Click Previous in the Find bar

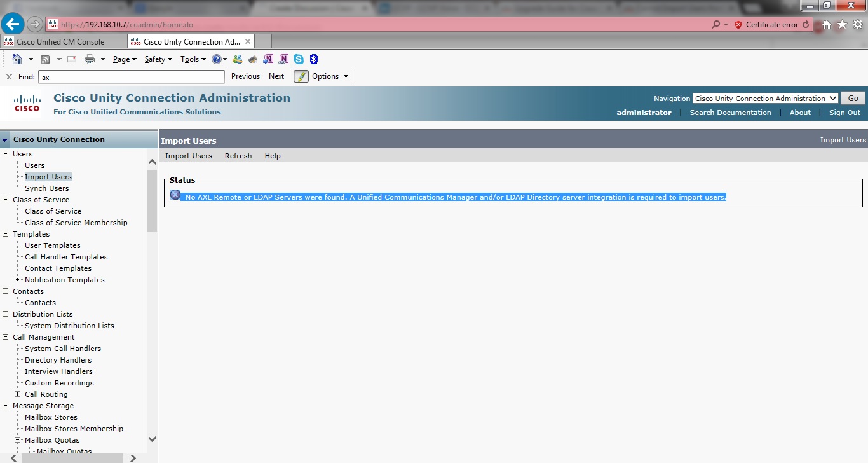click(x=245, y=76)
